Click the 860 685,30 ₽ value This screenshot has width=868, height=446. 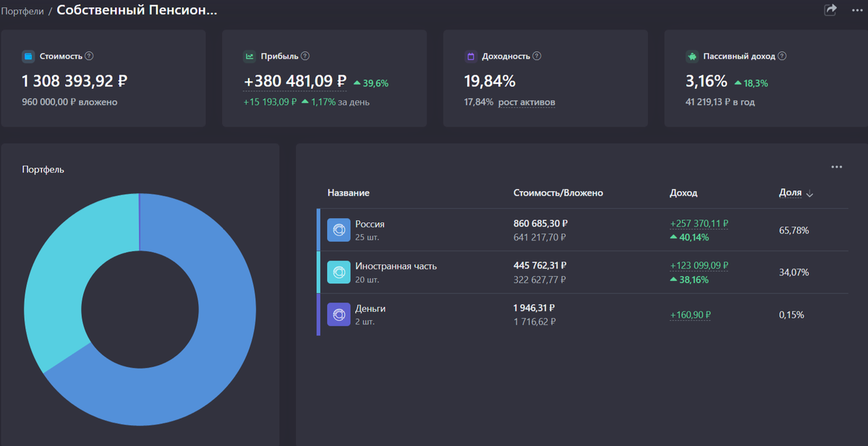[540, 224]
